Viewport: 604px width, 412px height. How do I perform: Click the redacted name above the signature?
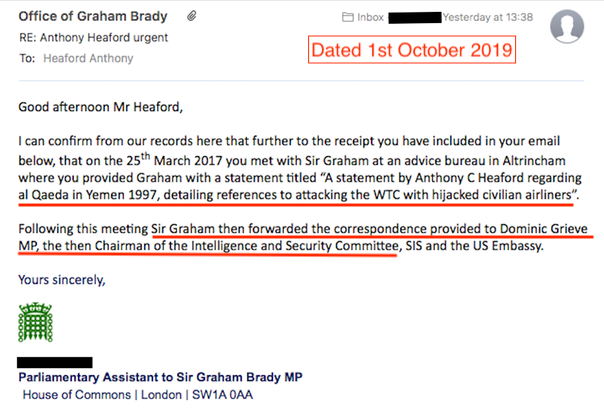pos(55,362)
